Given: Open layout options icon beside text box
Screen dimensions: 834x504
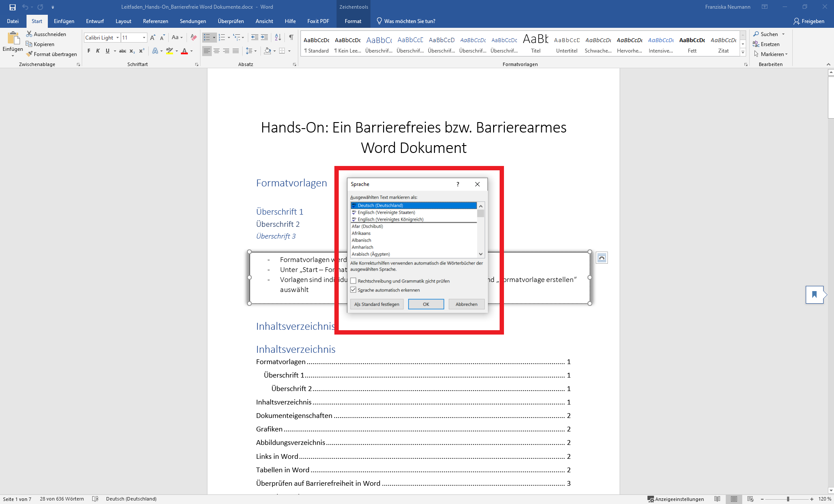Looking at the screenshot, I should click(x=601, y=258).
